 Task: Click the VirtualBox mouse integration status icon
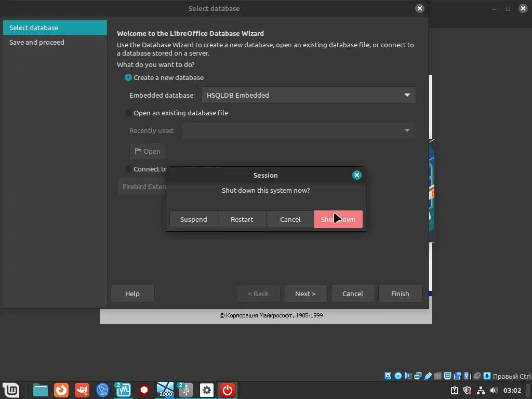pyautogui.click(x=477, y=376)
